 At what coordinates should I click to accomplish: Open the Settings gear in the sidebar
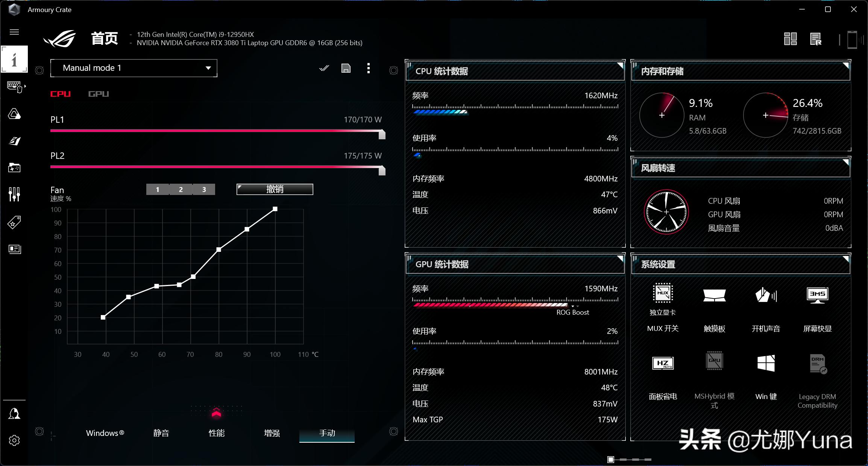[x=14, y=440]
